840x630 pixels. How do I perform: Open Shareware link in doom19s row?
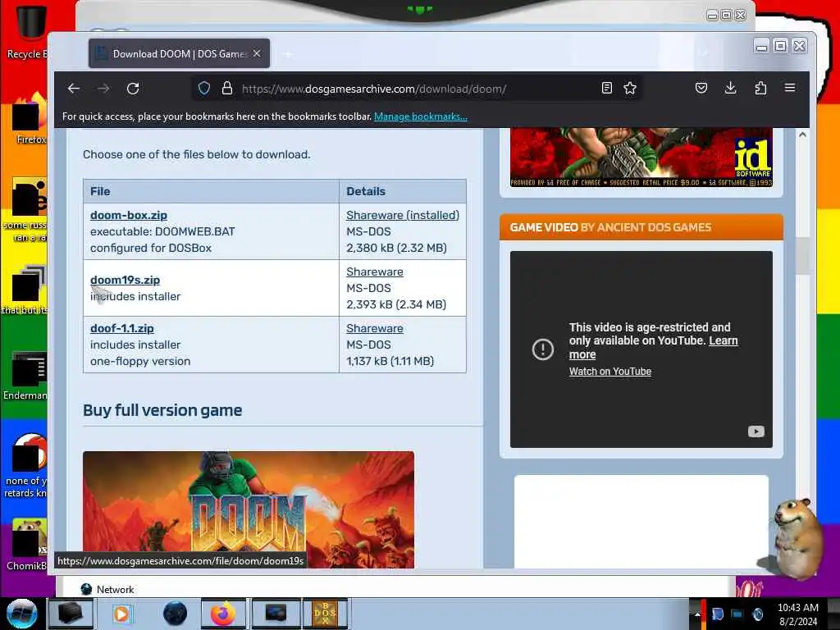pos(374,272)
